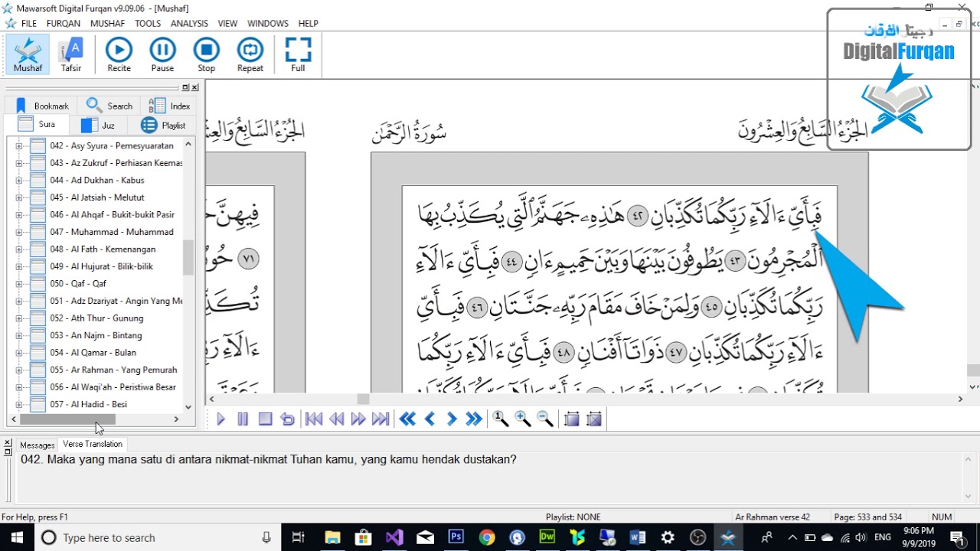Start recitation with the Recite button
Screen dimensions: 980x551
[x=119, y=54]
